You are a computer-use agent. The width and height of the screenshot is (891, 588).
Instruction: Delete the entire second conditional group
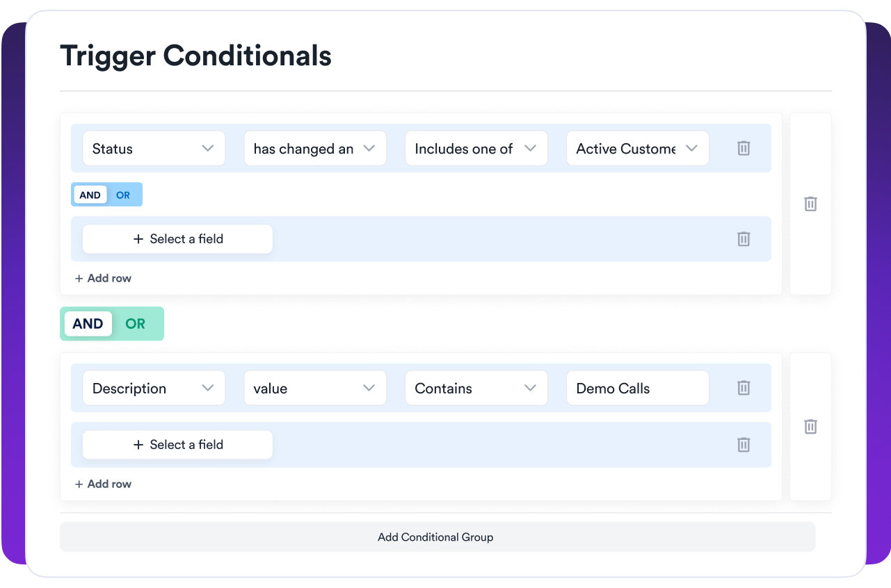[810, 427]
